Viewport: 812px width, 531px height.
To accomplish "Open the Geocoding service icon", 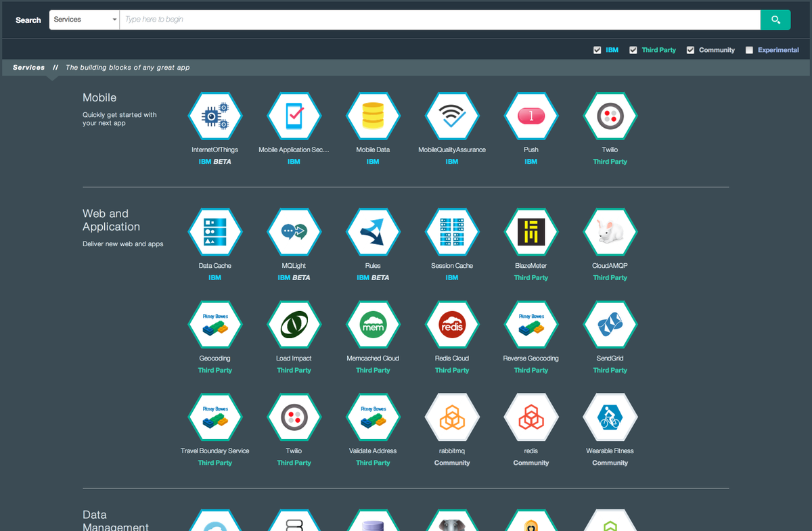I will pos(215,325).
